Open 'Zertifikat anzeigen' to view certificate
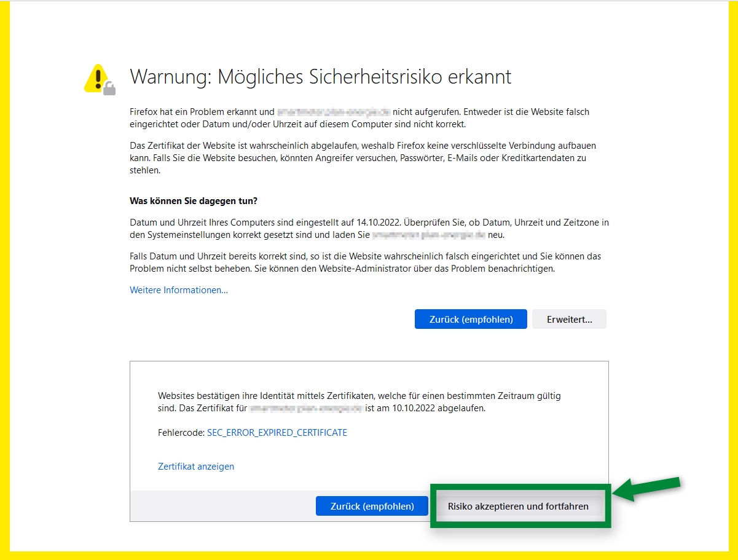 pos(196,467)
